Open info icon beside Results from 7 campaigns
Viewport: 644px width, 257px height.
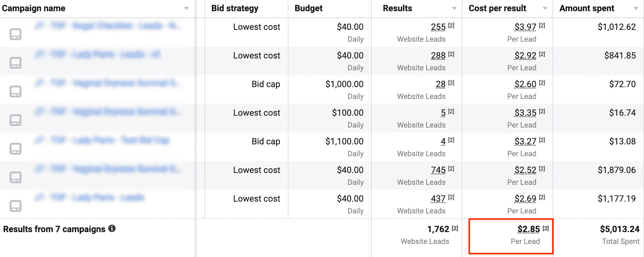click(x=112, y=229)
